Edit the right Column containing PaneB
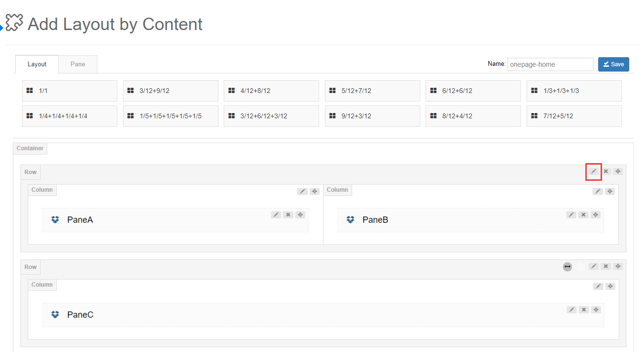This screenshot has height=352, width=644. coord(597,192)
